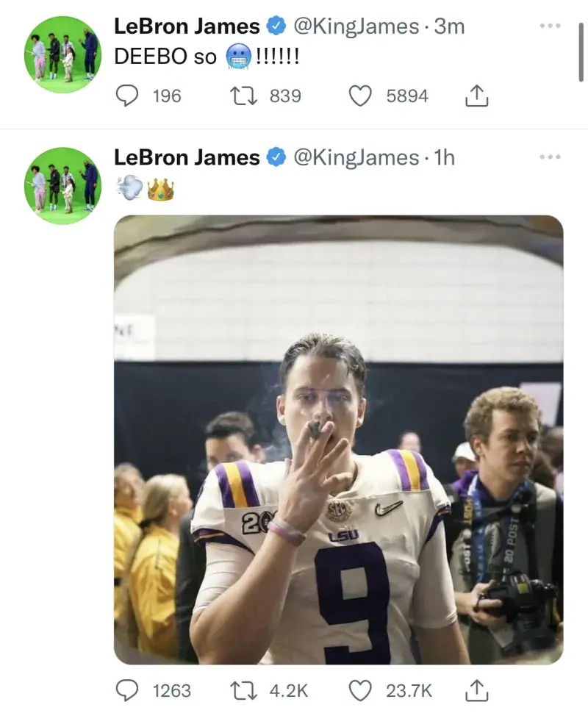Click the @KingJames handle on the second tweet

coord(356,157)
